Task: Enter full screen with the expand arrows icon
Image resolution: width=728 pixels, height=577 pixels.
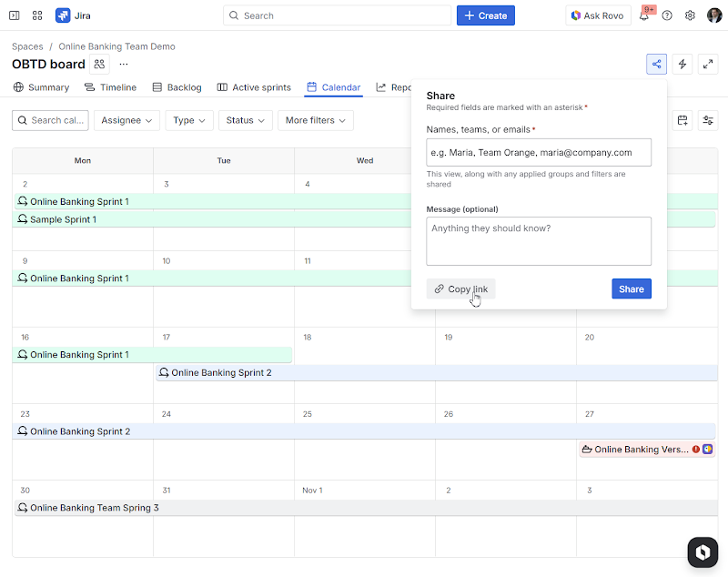Action: (706, 65)
